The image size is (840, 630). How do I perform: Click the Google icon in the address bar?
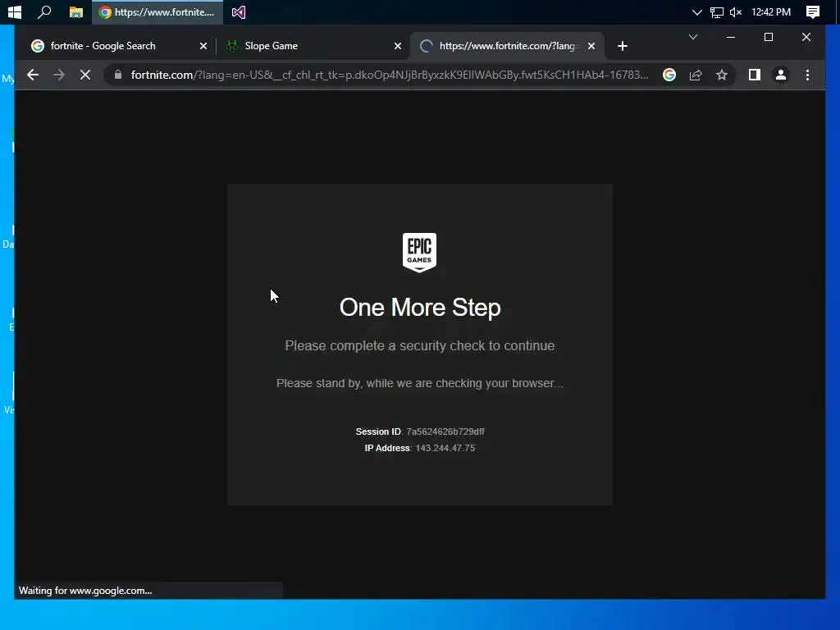pyautogui.click(x=669, y=75)
